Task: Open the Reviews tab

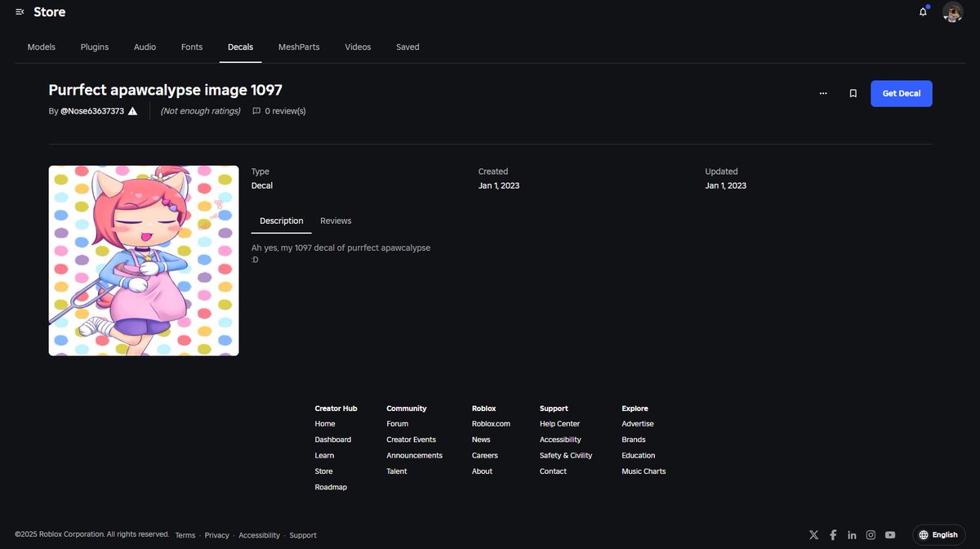Action: point(336,221)
